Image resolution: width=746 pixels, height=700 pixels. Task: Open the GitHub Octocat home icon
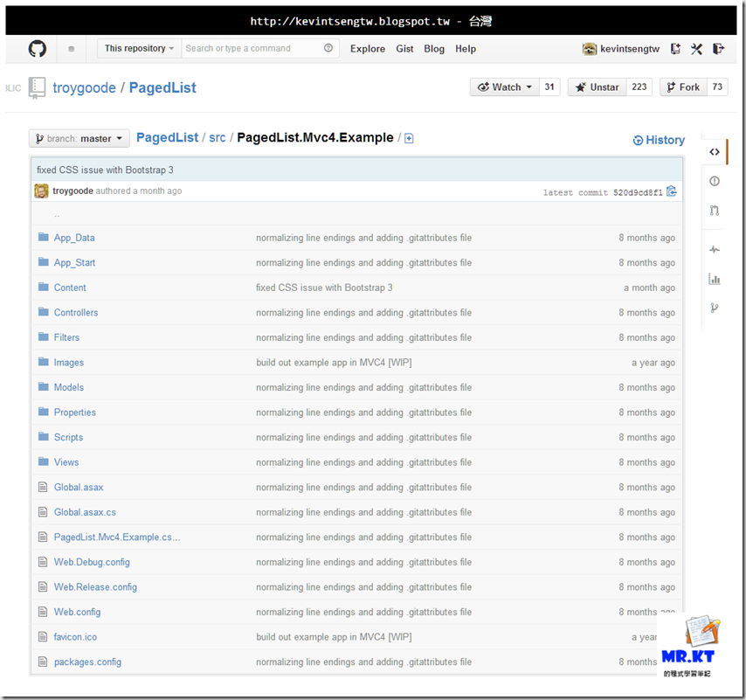click(x=37, y=49)
